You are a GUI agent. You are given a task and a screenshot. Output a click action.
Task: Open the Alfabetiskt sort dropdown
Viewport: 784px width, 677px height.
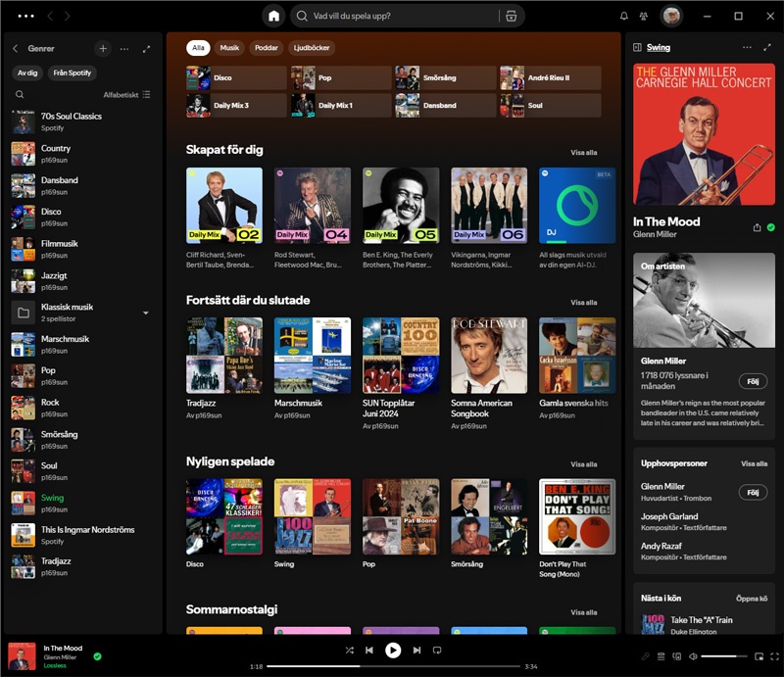[126, 95]
